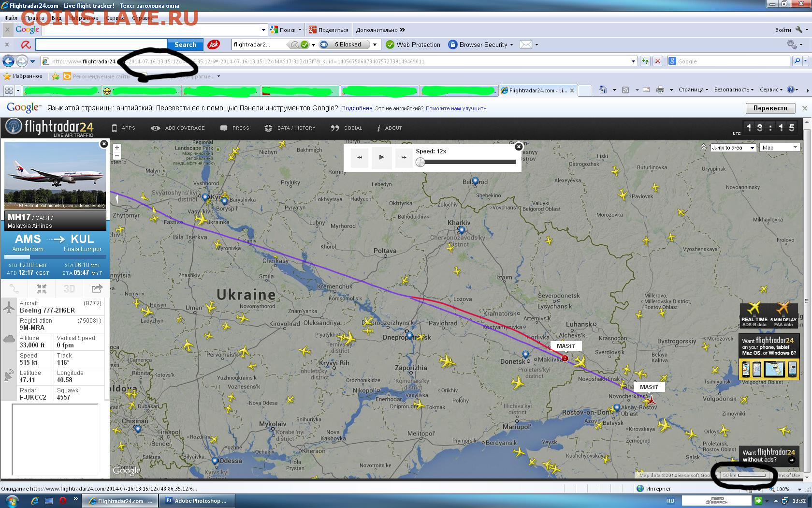Refresh the page with the green arrows icon

(645, 61)
